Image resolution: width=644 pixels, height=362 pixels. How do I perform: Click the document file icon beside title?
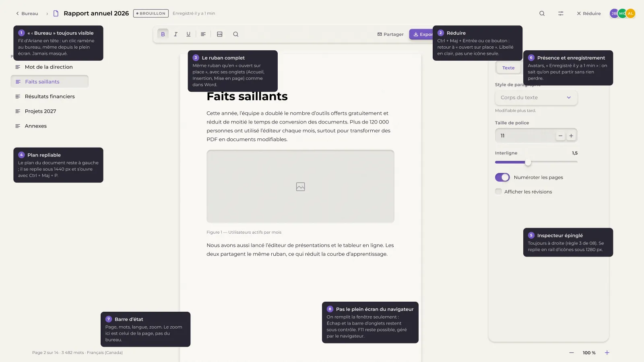coord(56,13)
